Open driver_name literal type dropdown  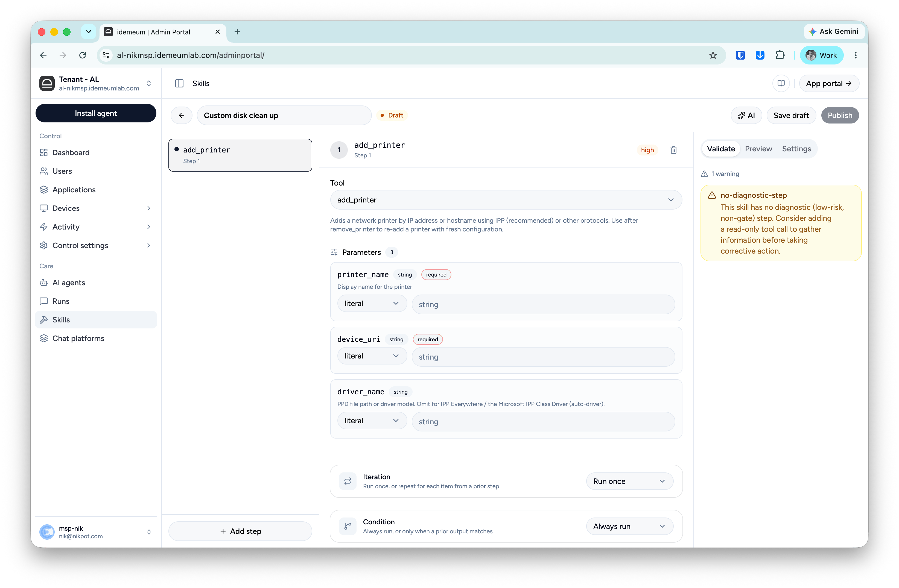(x=372, y=421)
